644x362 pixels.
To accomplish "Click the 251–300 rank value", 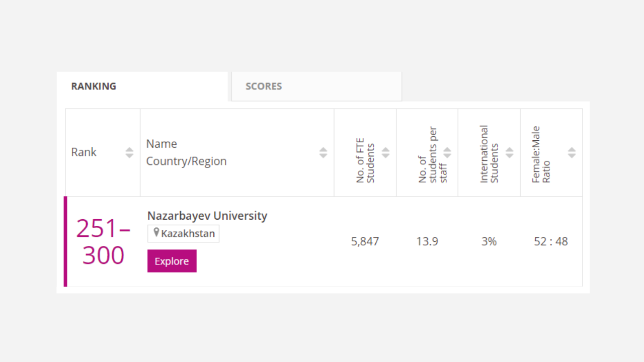I will pyautogui.click(x=103, y=242).
